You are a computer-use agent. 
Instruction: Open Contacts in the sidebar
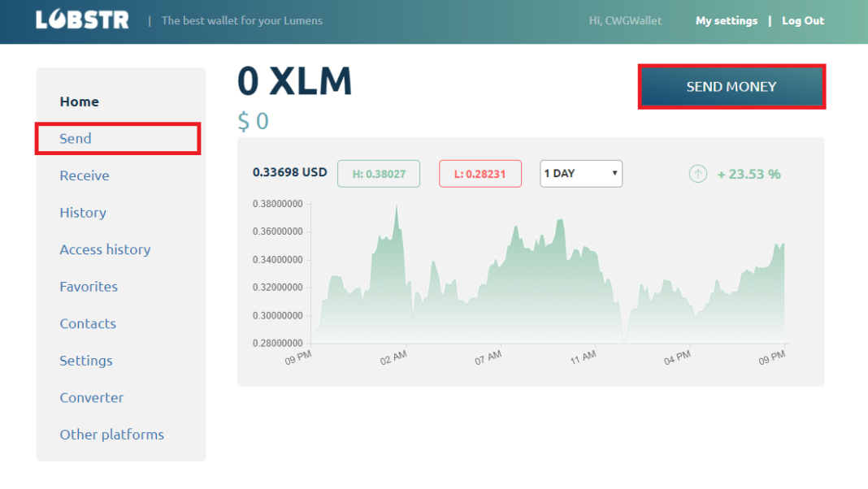[x=88, y=323]
